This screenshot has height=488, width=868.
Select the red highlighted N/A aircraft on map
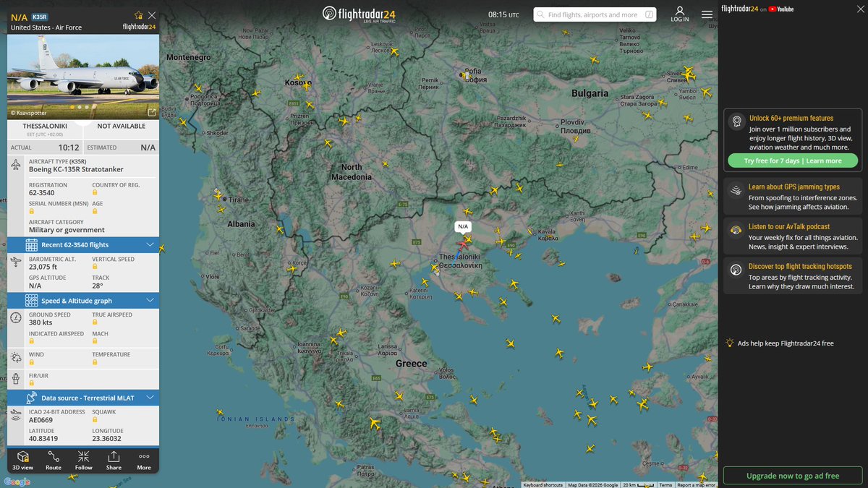point(463,245)
